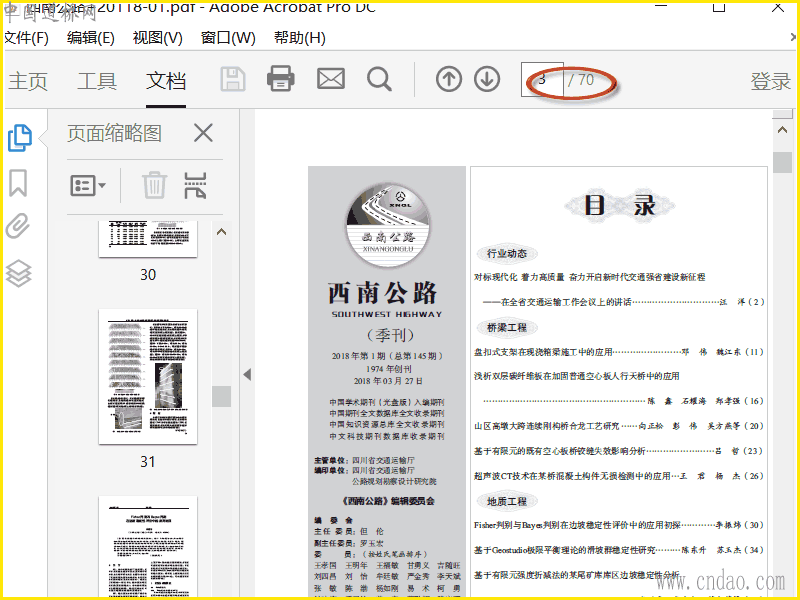
Task: Expand the hidden toolbar items chevron
Action: [794, 37]
